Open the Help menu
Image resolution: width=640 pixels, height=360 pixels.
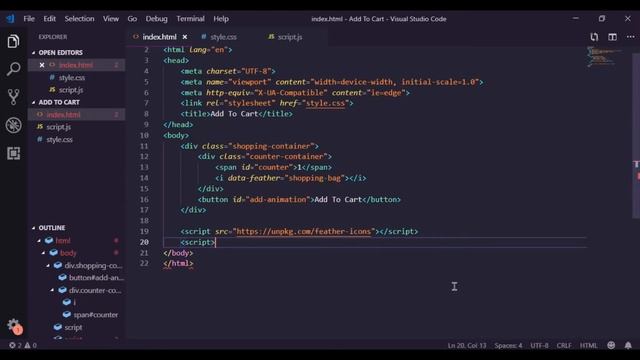point(221,19)
